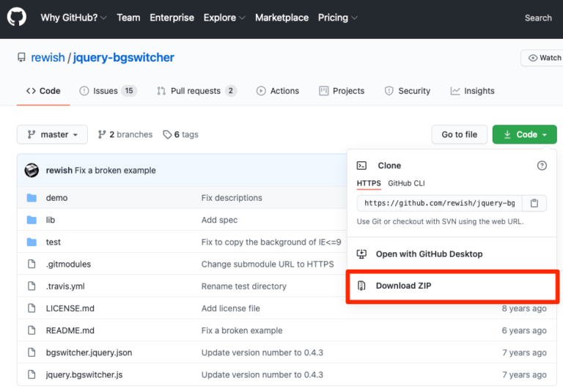Viewport: 563px width, 392px height.
Task: Open the README.md file
Action: 70,330
